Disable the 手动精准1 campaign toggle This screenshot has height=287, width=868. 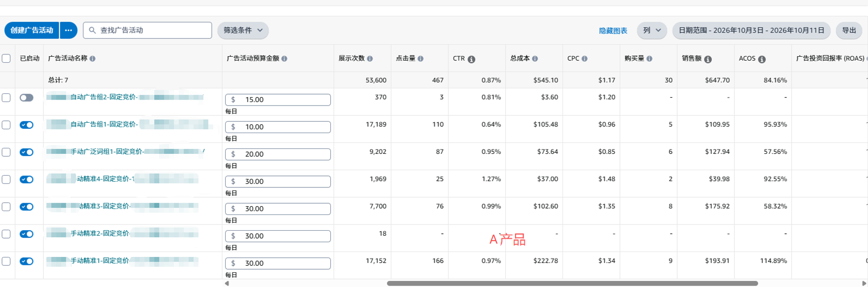tap(27, 261)
